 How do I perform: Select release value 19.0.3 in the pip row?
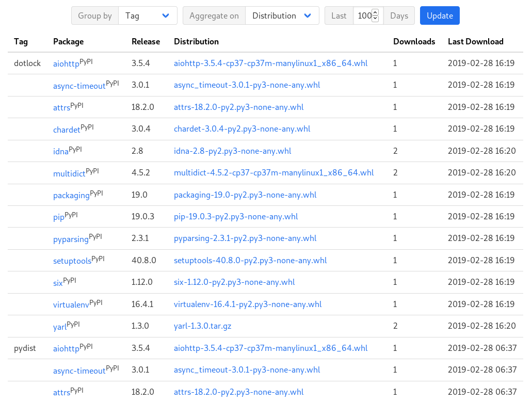143,216
